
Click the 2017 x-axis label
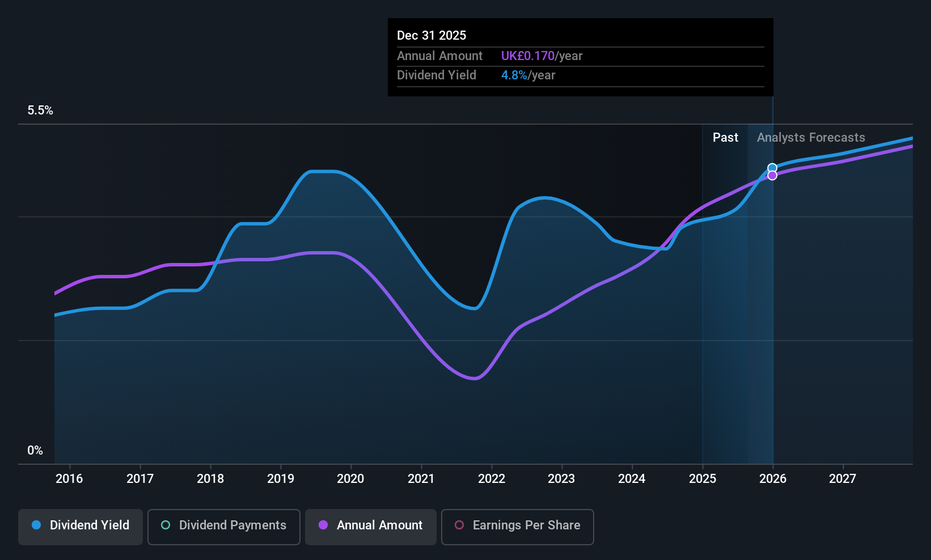140,479
